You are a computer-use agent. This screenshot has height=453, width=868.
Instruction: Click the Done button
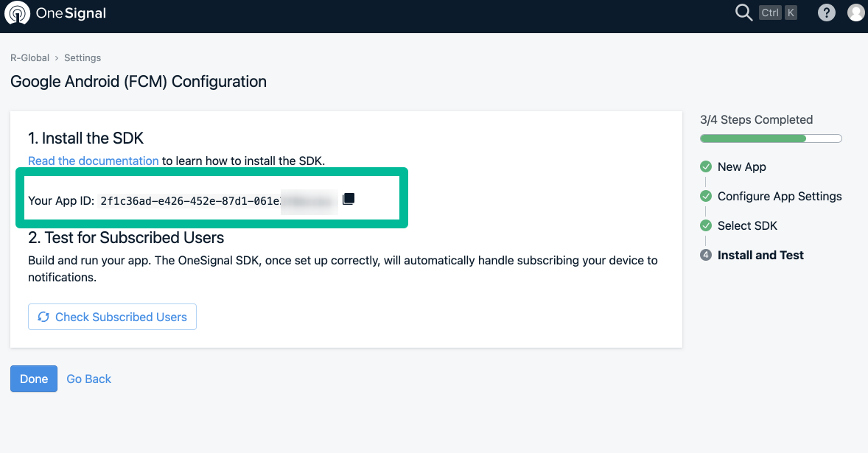34,379
